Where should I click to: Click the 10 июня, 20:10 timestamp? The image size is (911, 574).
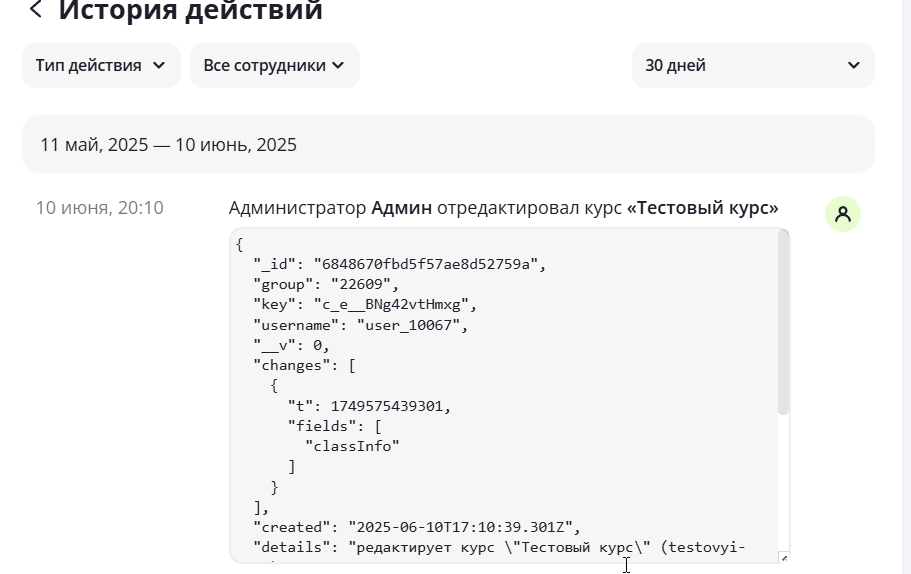(x=100, y=207)
